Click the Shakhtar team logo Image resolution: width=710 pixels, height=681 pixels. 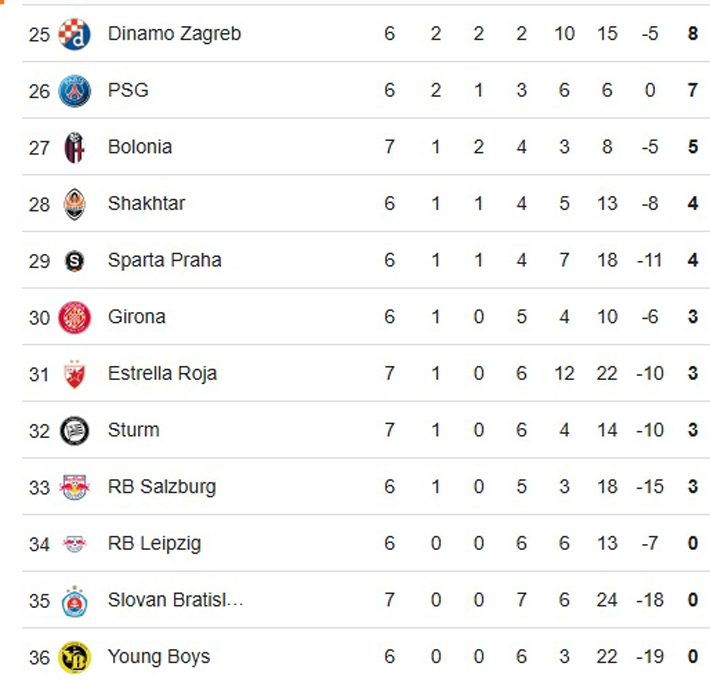[x=74, y=204]
